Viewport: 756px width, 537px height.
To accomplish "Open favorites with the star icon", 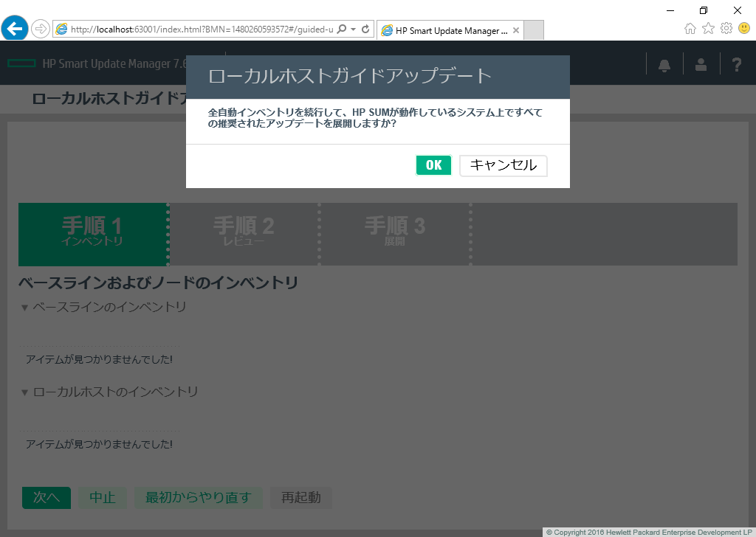I will (708, 29).
